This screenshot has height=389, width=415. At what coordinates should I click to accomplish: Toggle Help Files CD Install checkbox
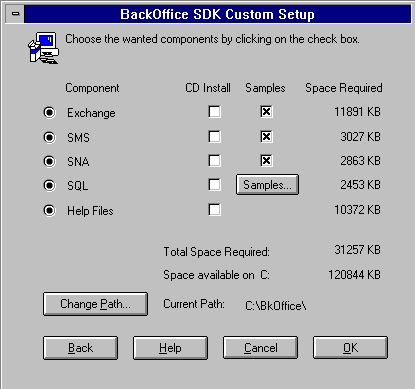(x=214, y=210)
